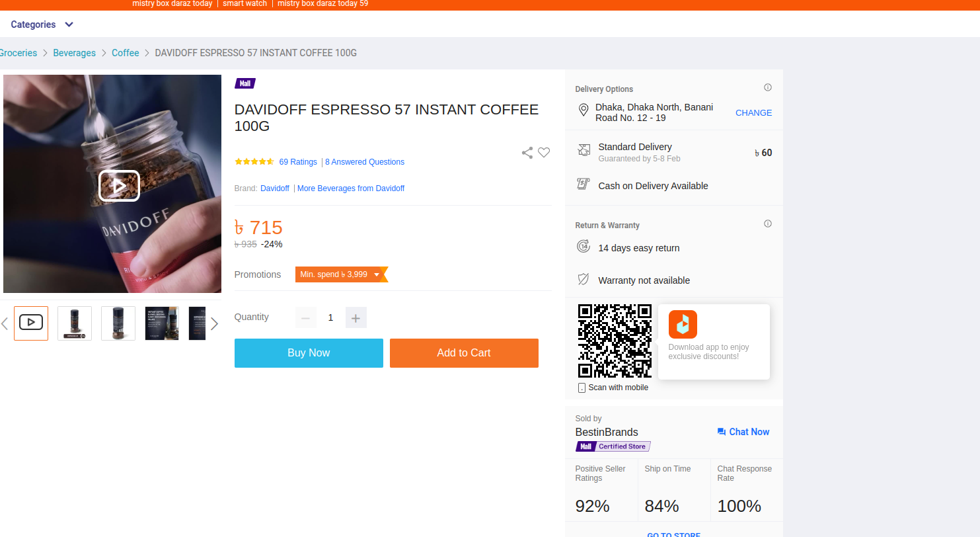This screenshot has width=980, height=537.
Task: Click CHANGE to update delivery address
Action: pos(753,113)
